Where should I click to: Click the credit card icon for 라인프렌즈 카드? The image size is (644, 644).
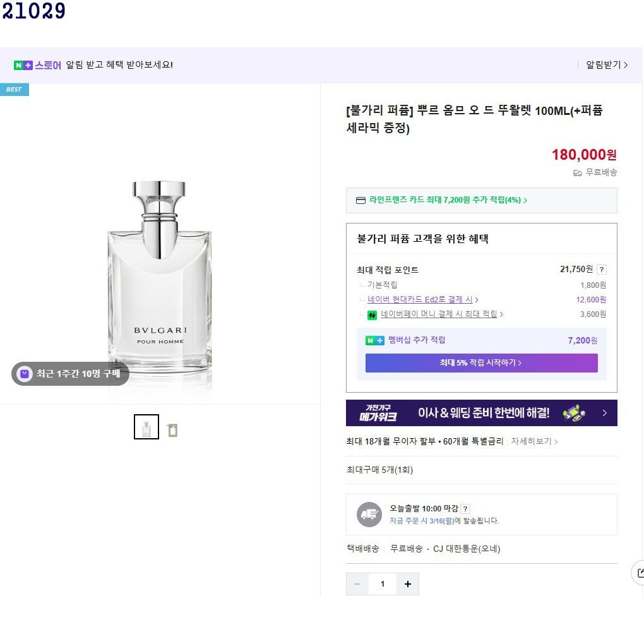(x=361, y=200)
